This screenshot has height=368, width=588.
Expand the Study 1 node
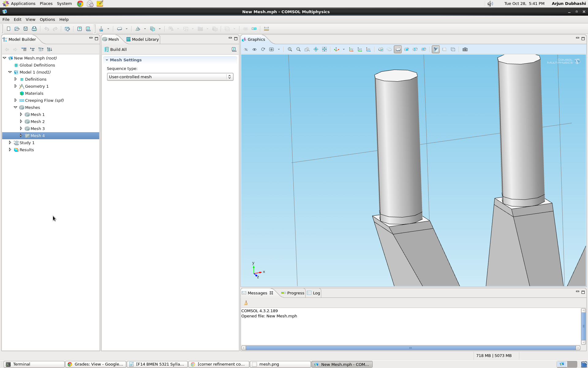[10, 143]
